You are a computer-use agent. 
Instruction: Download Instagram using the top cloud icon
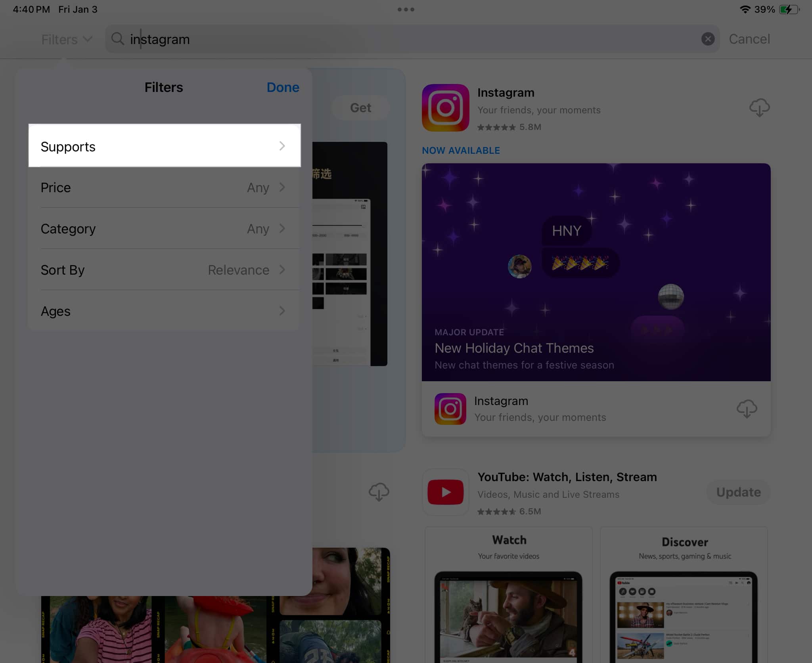click(759, 107)
